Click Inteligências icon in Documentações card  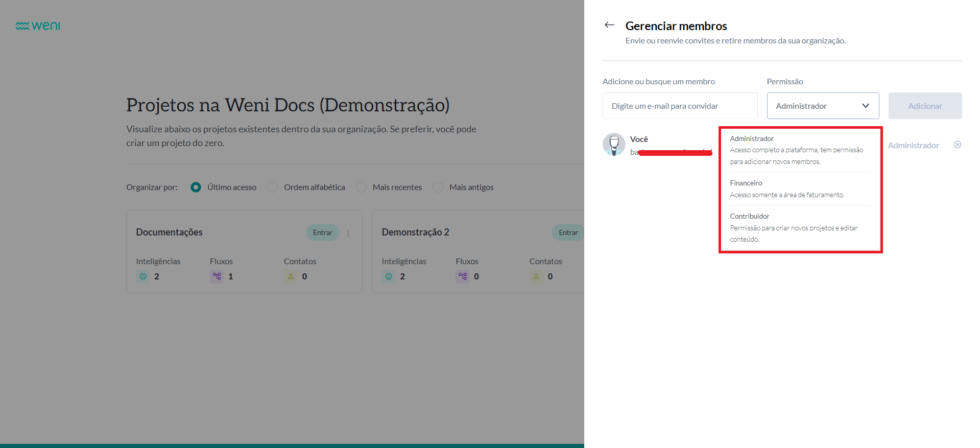(x=143, y=276)
